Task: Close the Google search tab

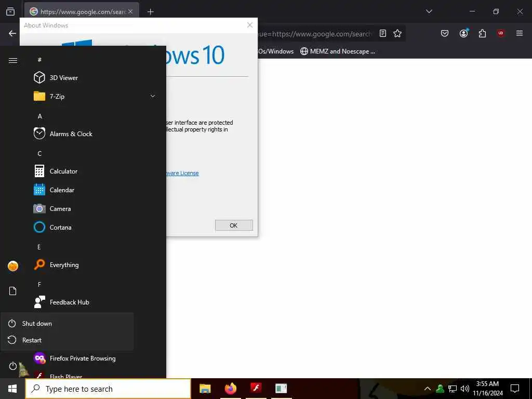Action: click(130, 11)
